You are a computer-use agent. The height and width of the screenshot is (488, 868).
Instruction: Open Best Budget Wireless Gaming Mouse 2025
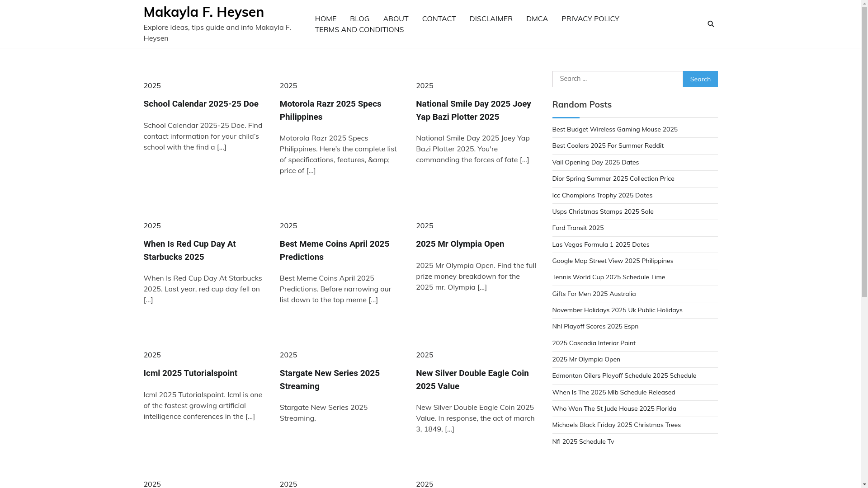point(615,129)
